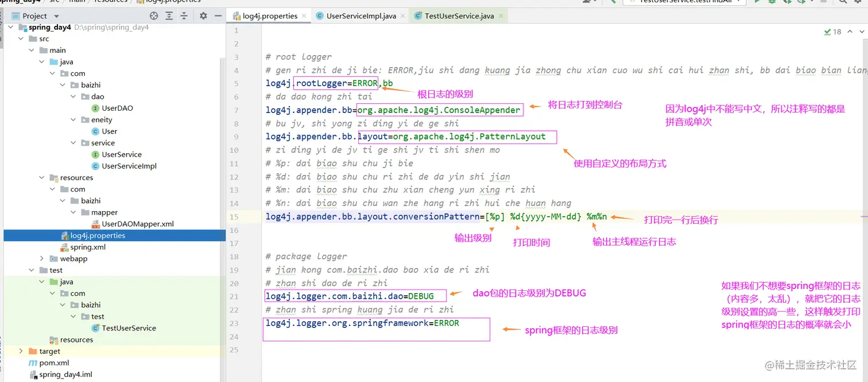Click the pom.xml Maven icon
The height and width of the screenshot is (382, 868).
tap(33, 362)
